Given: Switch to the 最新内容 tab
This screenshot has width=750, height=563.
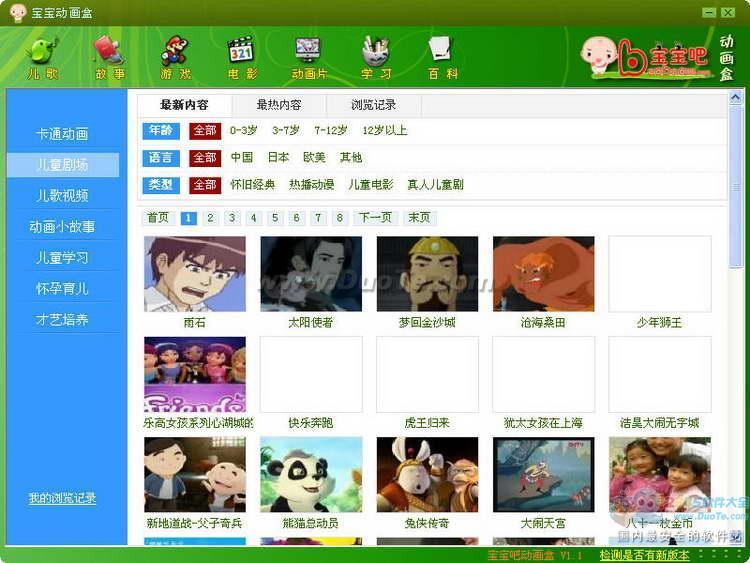Looking at the screenshot, I should (184, 105).
